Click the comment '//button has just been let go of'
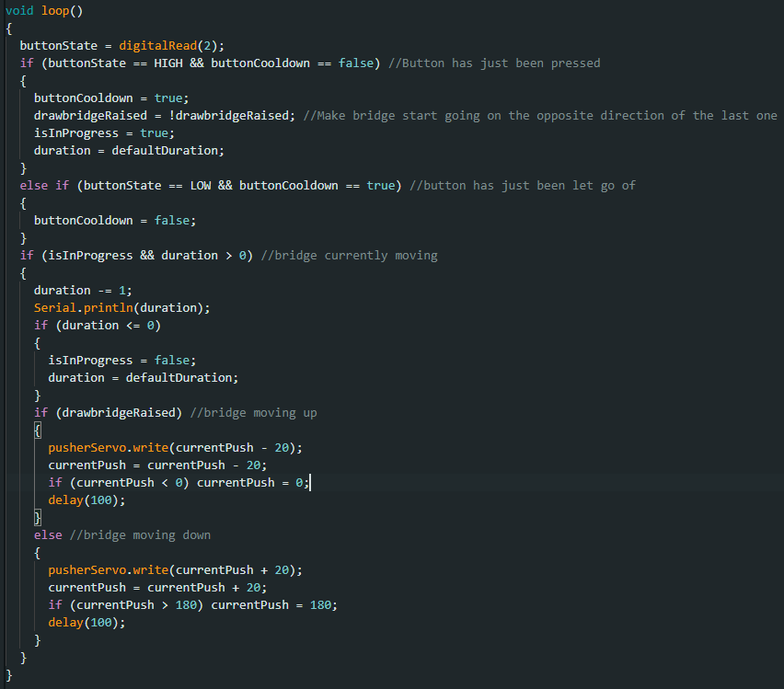 tap(523, 186)
